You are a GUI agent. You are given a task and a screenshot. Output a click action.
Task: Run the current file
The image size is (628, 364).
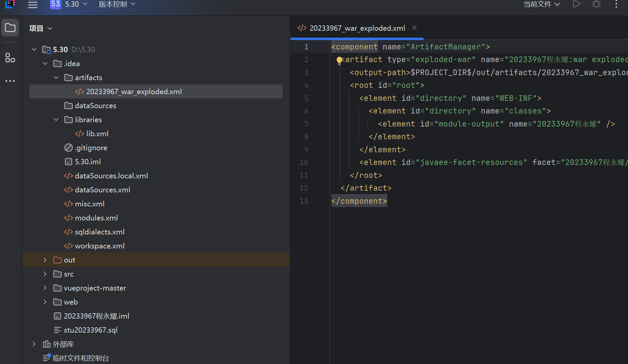coord(577,4)
